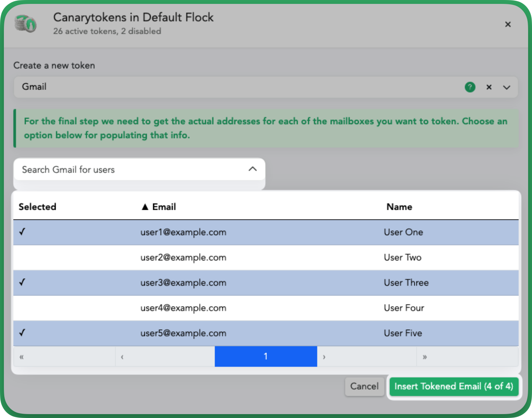Click the Search Gmail for users label
This screenshot has width=532, height=418.
pos(68,170)
